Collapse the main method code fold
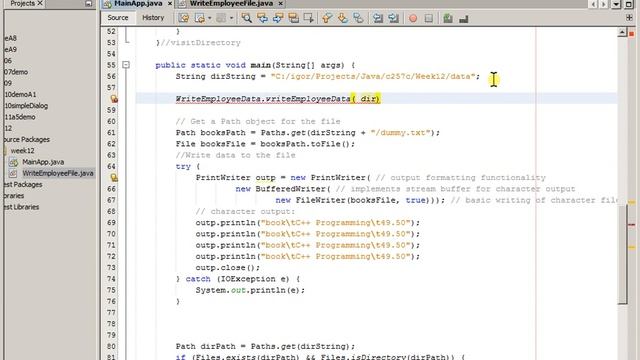The height and width of the screenshot is (360, 640). click(x=126, y=65)
